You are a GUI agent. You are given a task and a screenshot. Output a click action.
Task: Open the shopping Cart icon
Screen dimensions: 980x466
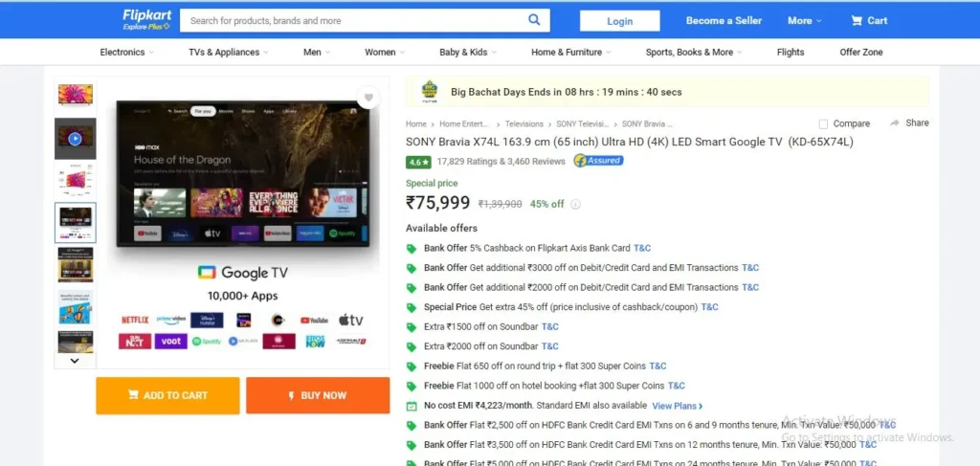(x=857, y=21)
